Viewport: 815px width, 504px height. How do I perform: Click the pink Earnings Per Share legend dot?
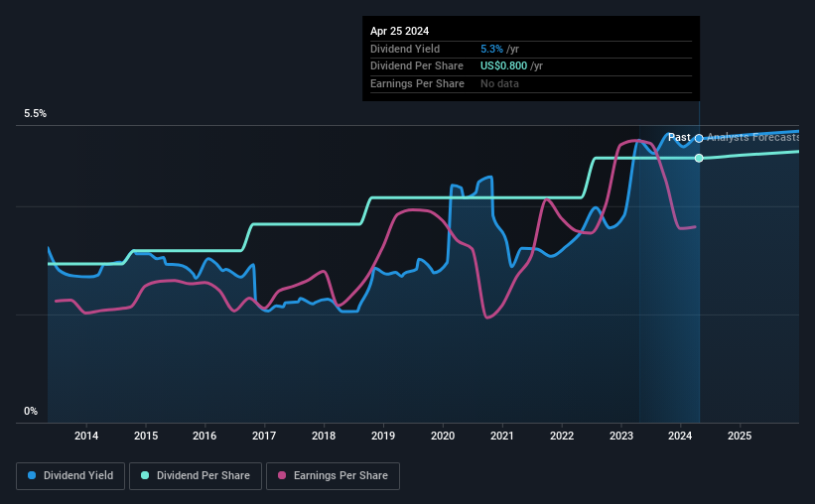(x=282, y=475)
